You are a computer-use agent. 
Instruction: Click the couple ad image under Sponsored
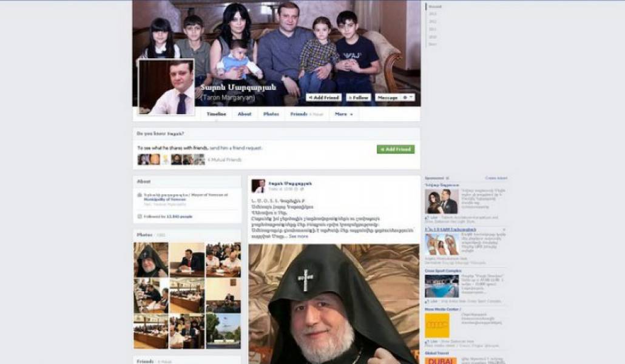(442, 201)
